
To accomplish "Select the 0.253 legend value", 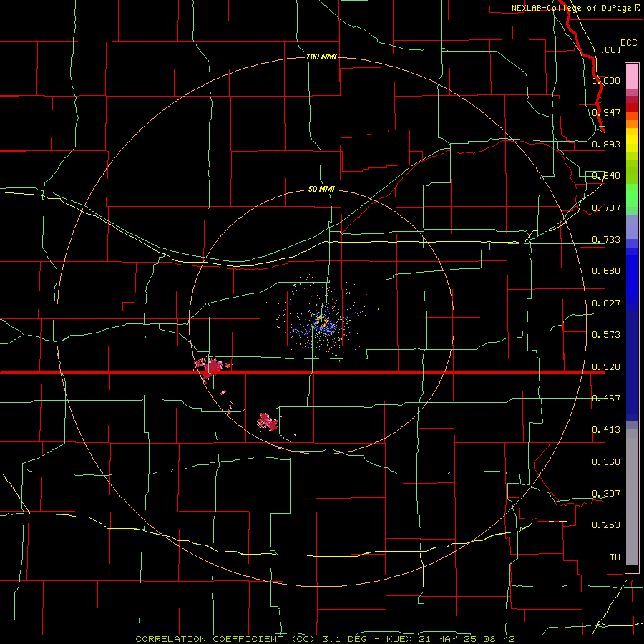I will tap(606, 525).
